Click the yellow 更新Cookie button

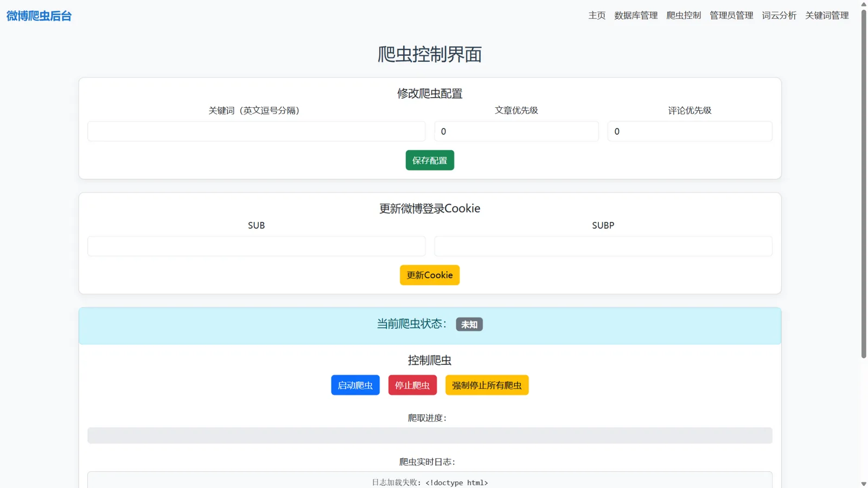(x=430, y=275)
